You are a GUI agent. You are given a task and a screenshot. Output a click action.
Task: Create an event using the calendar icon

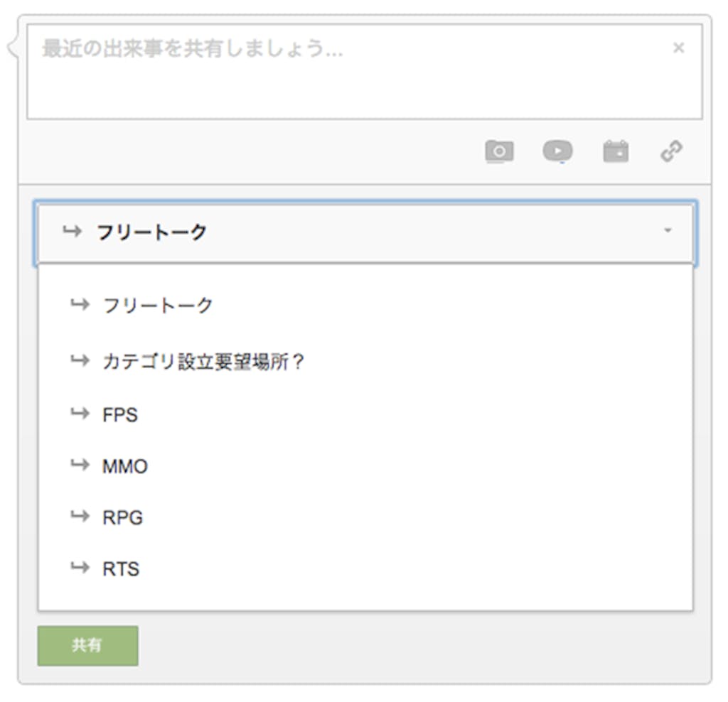[x=616, y=151]
